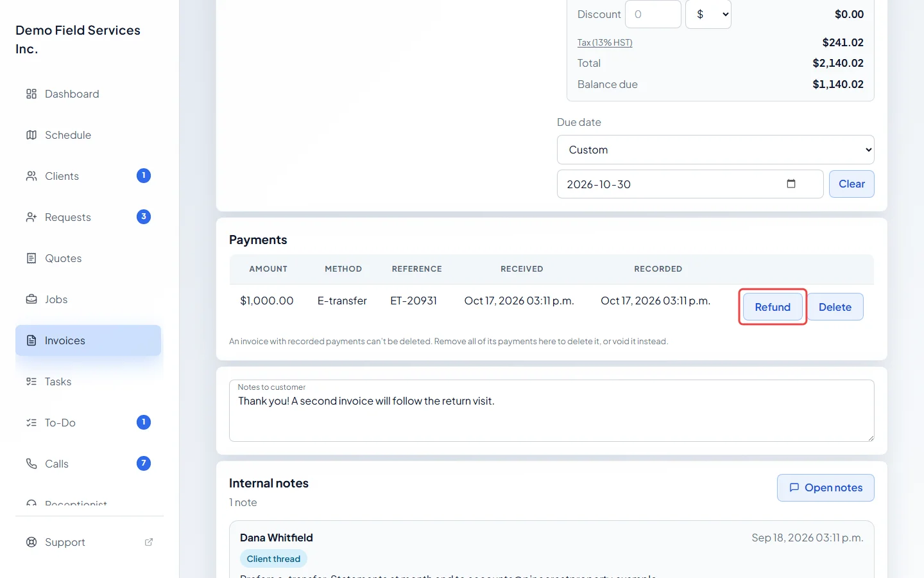The image size is (924, 578).
Task: Clear the custom due date
Action: [851, 184]
